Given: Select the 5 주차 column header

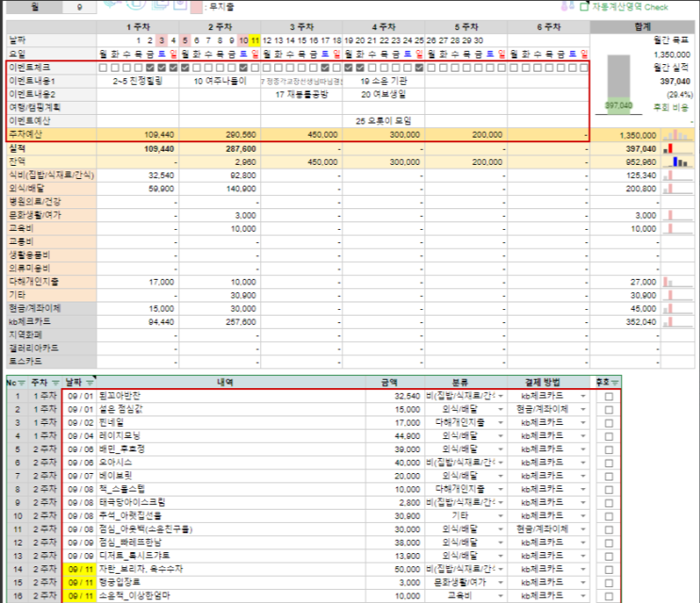Looking at the screenshot, I should 466,27.
